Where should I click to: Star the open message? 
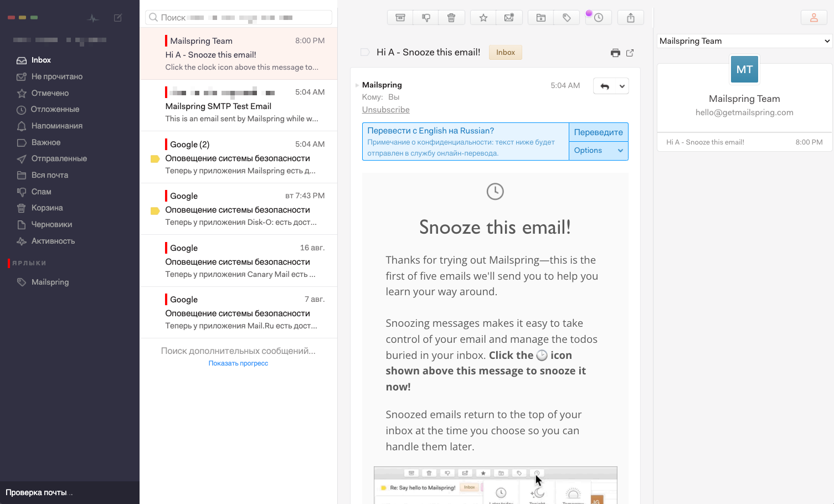[483, 18]
